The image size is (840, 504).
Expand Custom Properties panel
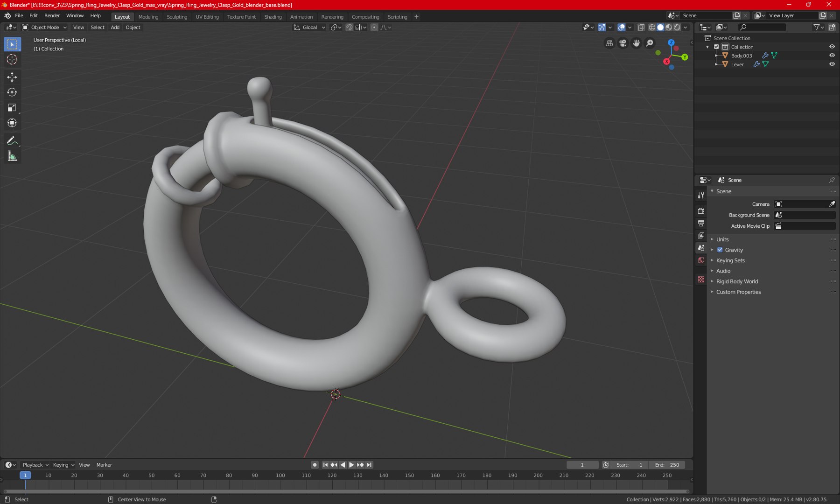click(x=738, y=292)
